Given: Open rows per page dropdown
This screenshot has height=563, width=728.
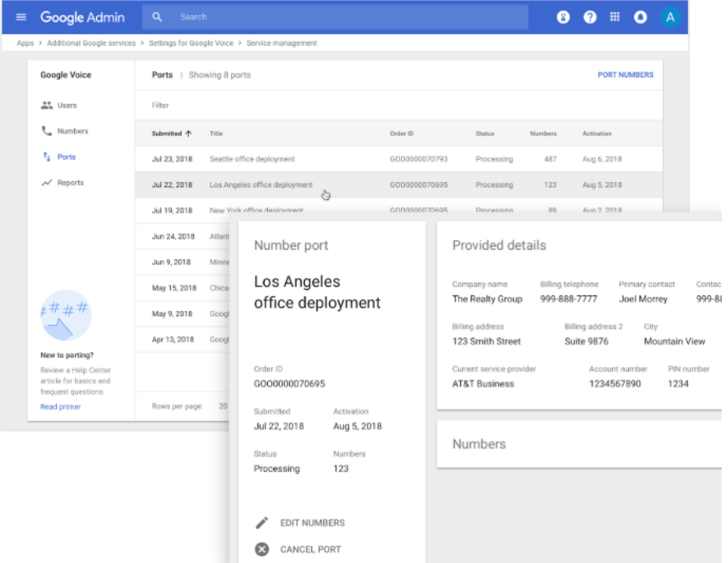Looking at the screenshot, I should tap(223, 406).
